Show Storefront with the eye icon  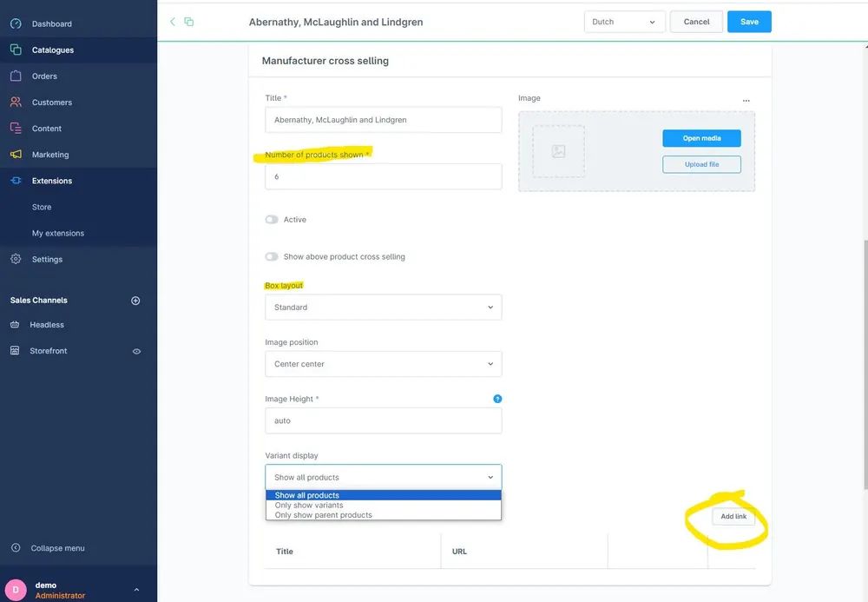136,351
